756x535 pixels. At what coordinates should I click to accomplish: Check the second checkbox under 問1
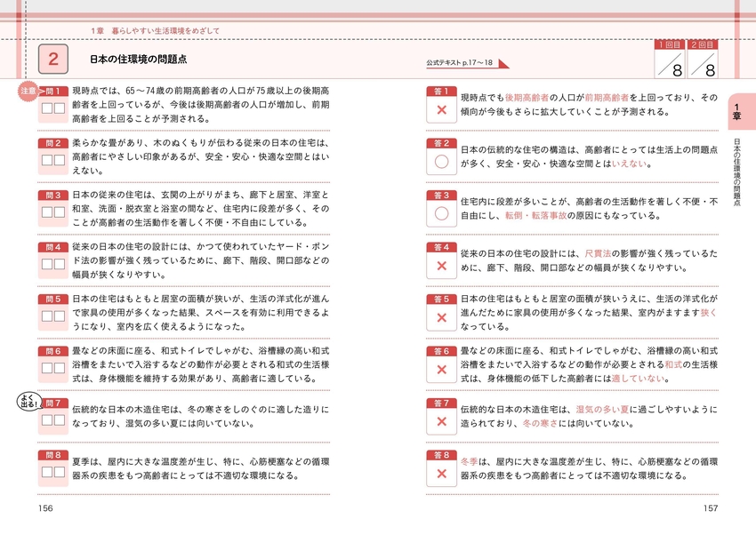[x=60, y=108]
